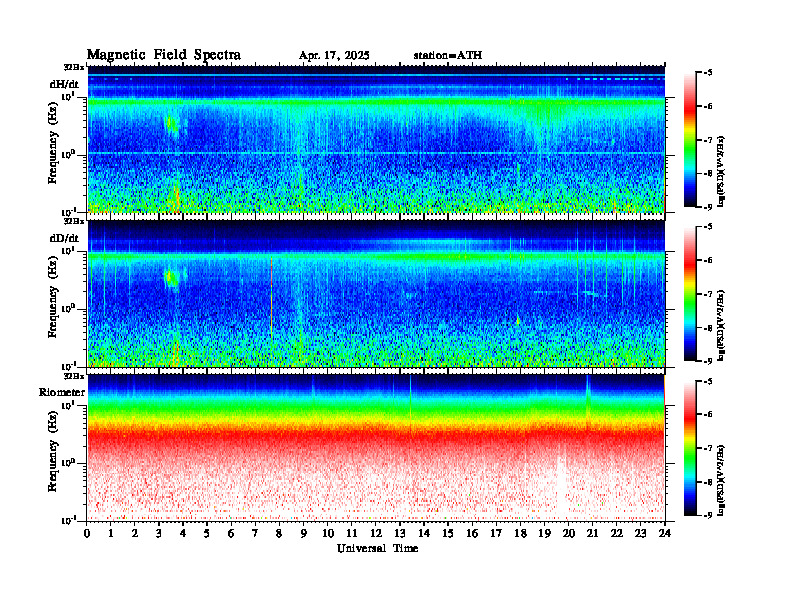Click the hour "10" tick label
This screenshot has height=612, width=792.
pos(328,533)
